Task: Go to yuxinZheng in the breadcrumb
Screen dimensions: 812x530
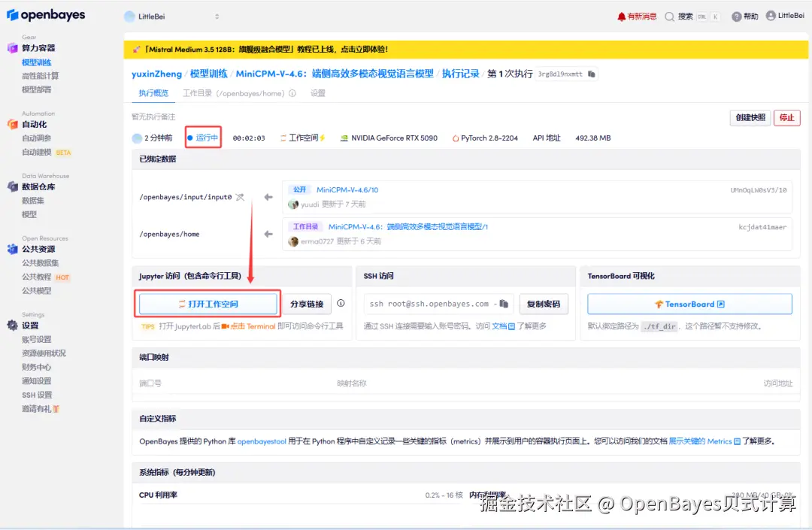Action: (x=156, y=74)
